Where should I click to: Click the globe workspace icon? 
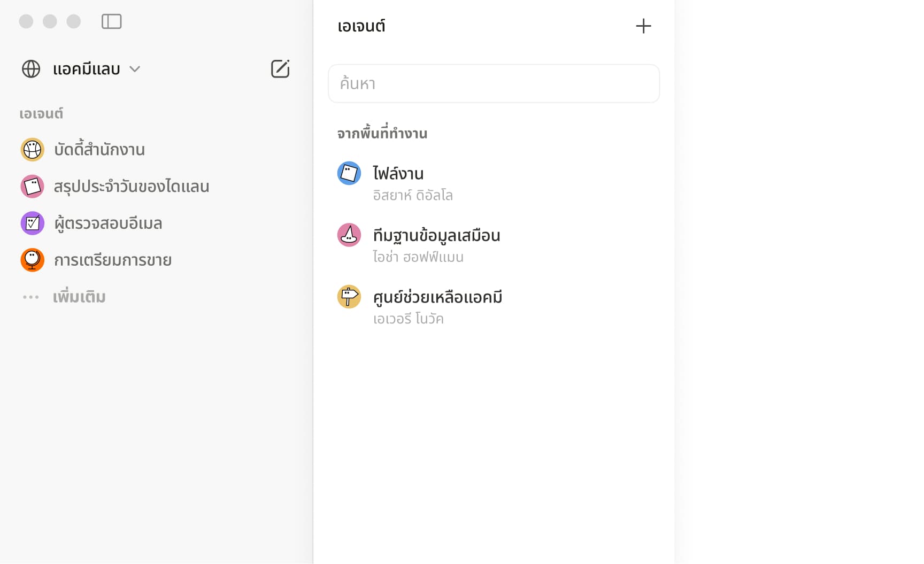[31, 69]
